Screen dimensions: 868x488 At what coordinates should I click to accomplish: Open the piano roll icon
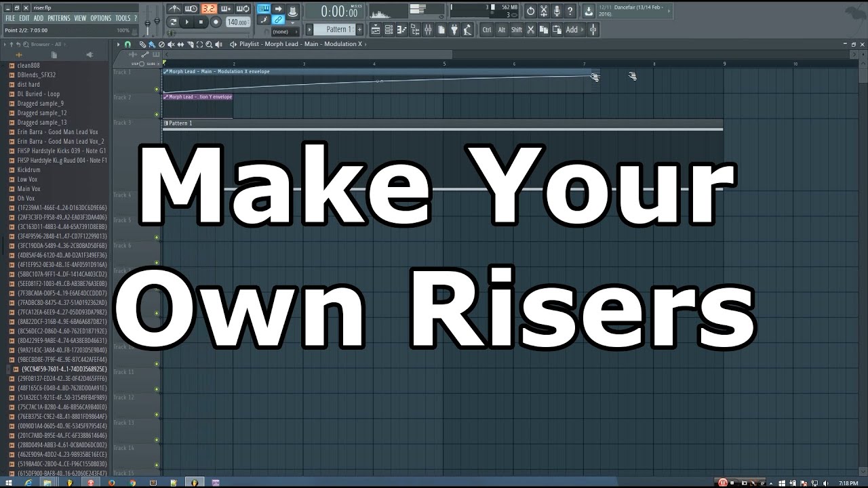402,29
